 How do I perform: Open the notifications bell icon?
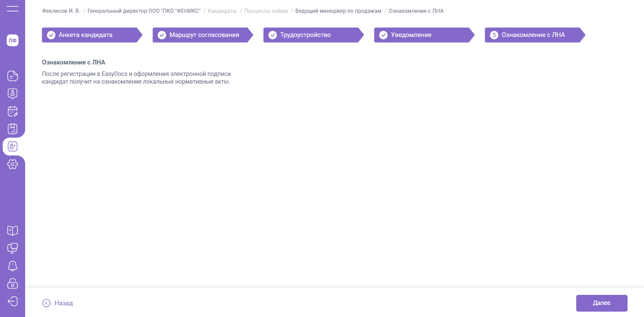(12, 266)
